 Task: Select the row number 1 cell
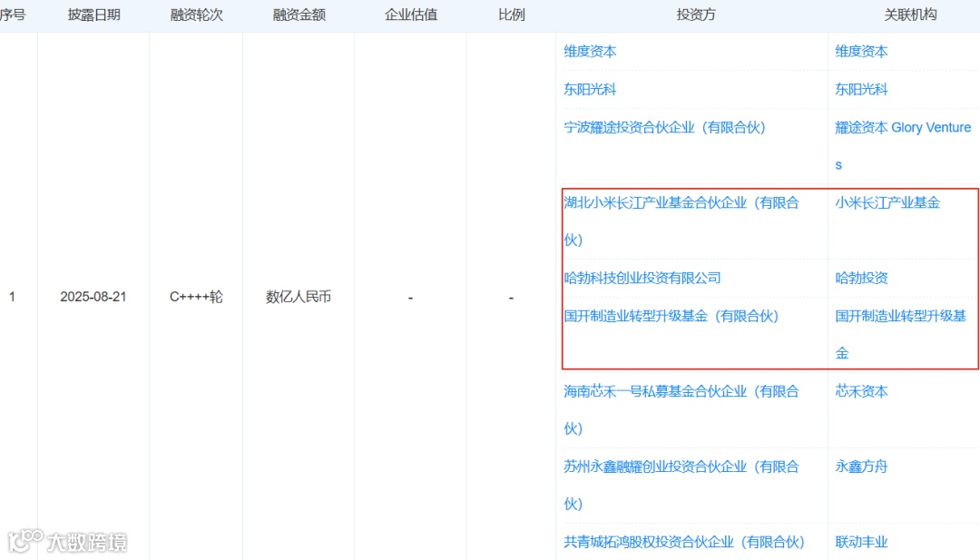[x=12, y=297]
